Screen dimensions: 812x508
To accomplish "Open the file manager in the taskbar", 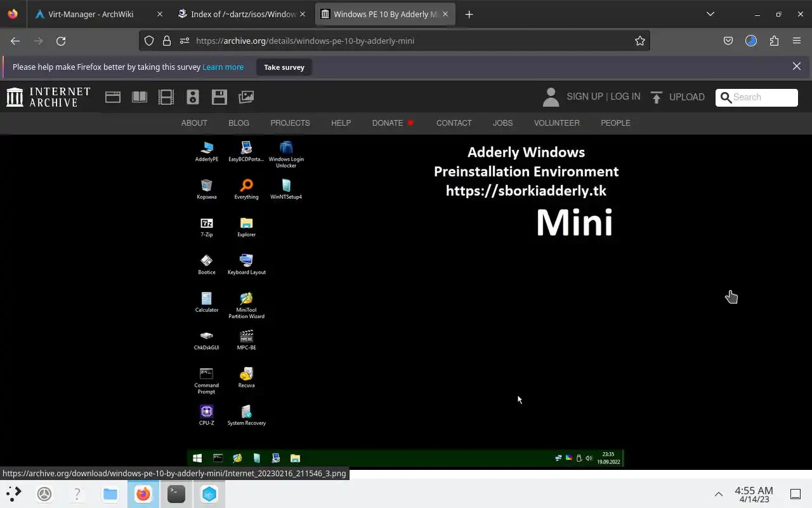I will [x=110, y=493].
